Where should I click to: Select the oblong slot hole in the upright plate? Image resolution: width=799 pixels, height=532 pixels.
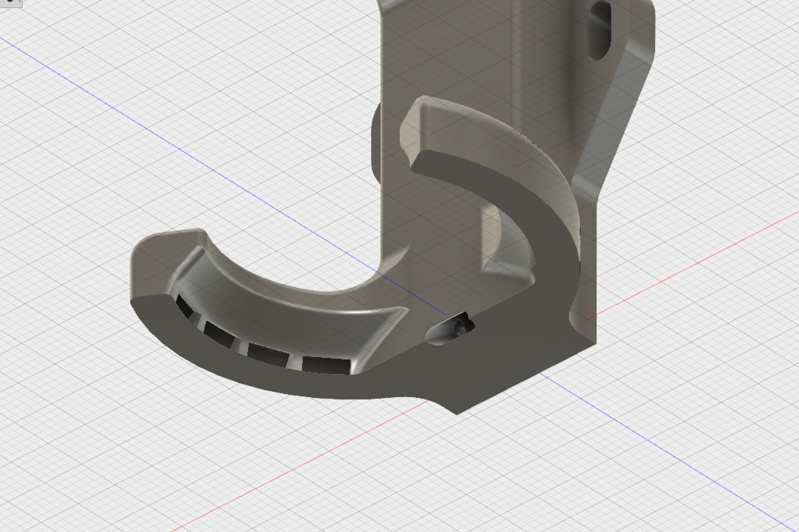click(x=600, y=31)
